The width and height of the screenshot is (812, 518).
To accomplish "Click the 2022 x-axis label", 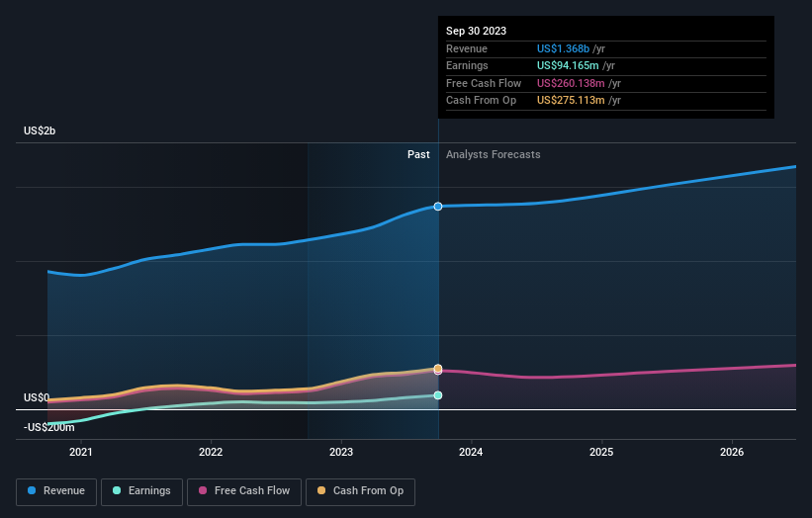I will click(x=211, y=453).
